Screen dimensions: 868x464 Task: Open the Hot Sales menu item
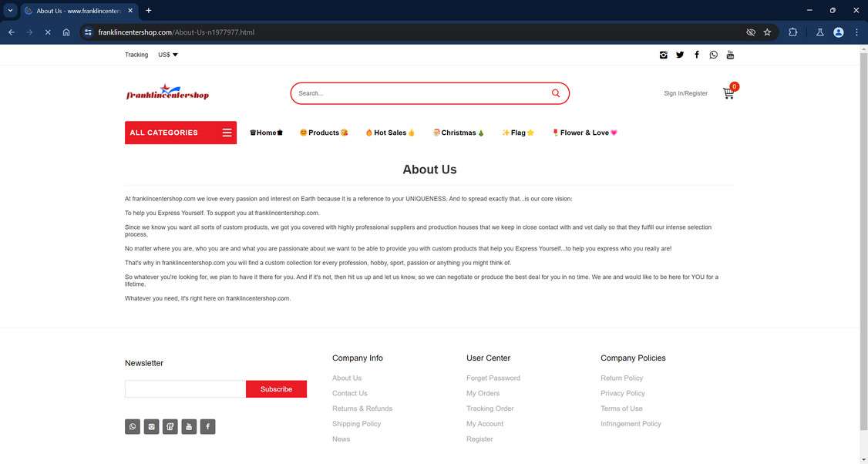click(390, 133)
